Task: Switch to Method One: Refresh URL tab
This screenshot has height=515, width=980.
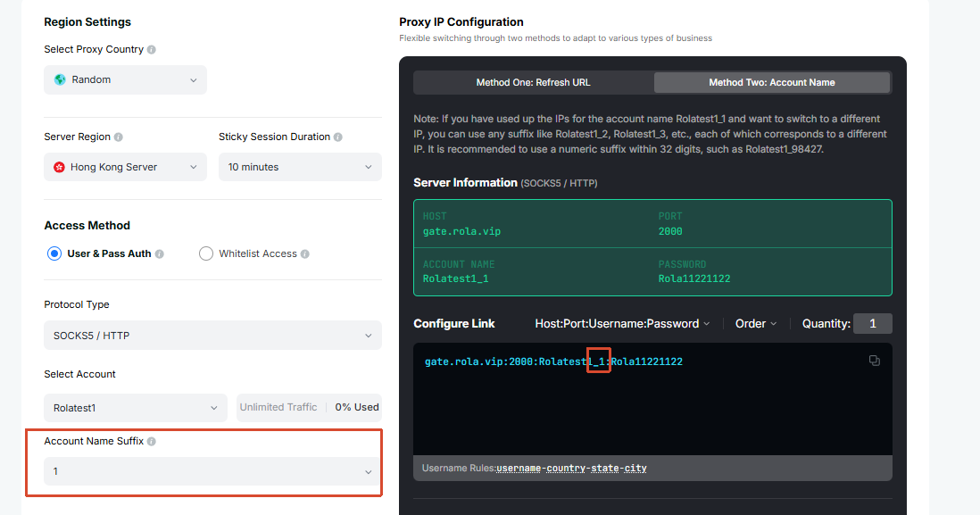Action: pos(533,82)
